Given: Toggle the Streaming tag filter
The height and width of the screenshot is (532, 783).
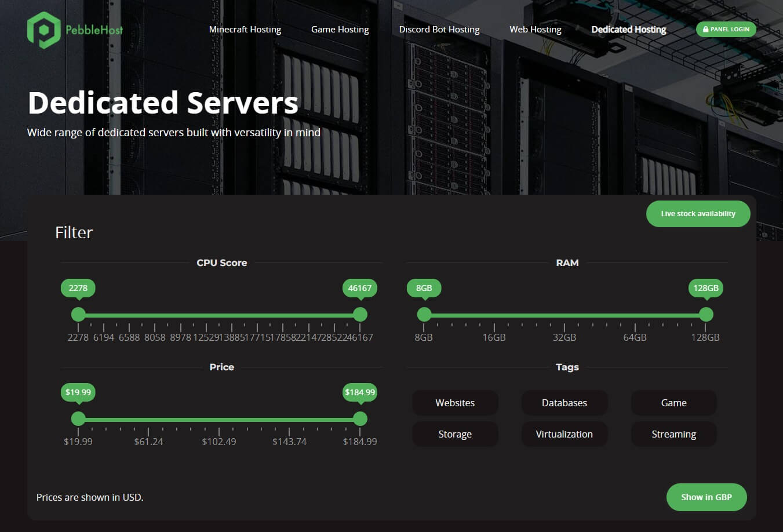Looking at the screenshot, I should (673, 434).
